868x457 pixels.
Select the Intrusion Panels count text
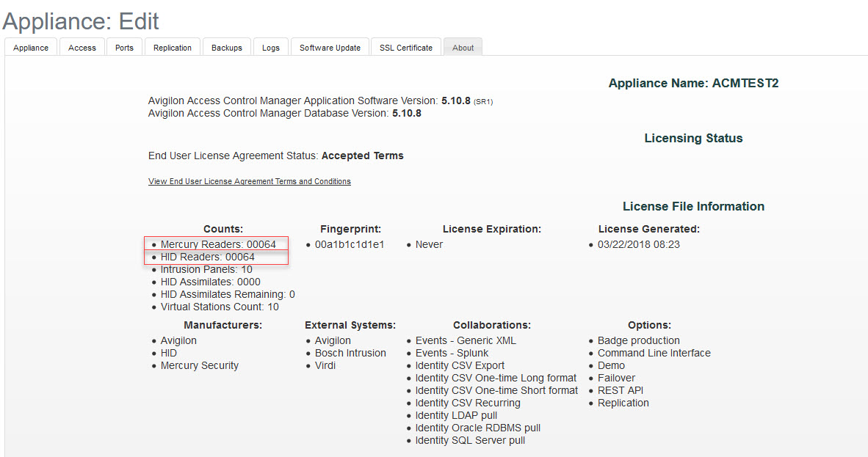pos(206,269)
